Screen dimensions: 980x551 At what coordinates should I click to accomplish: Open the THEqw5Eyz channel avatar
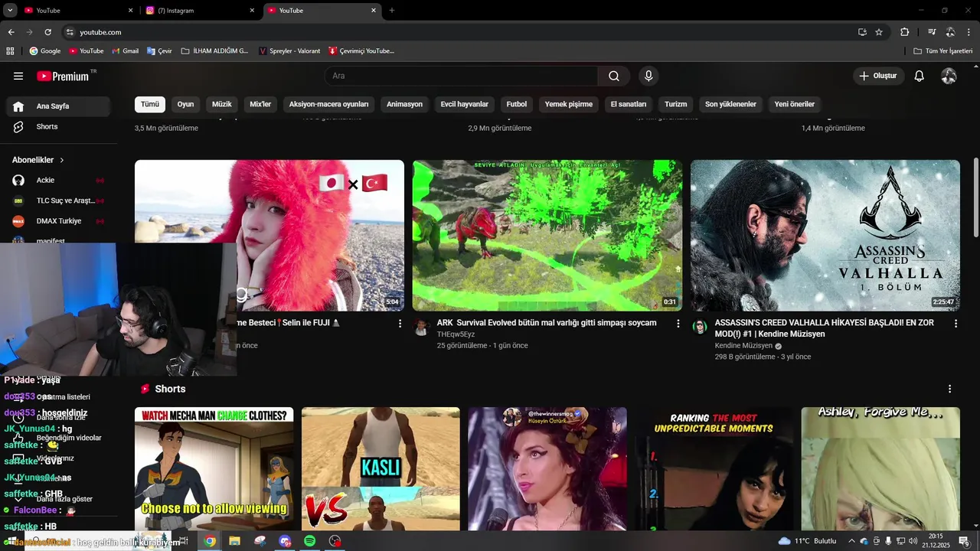[x=421, y=328]
